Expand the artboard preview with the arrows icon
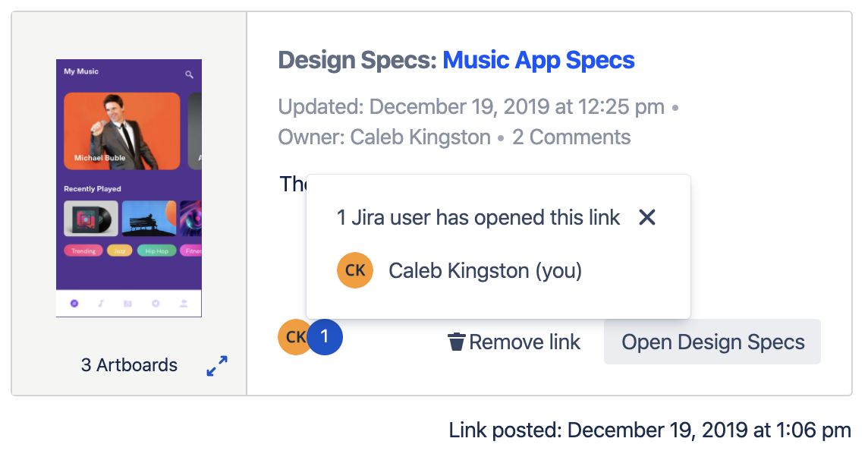The image size is (868, 454). pyautogui.click(x=217, y=366)
